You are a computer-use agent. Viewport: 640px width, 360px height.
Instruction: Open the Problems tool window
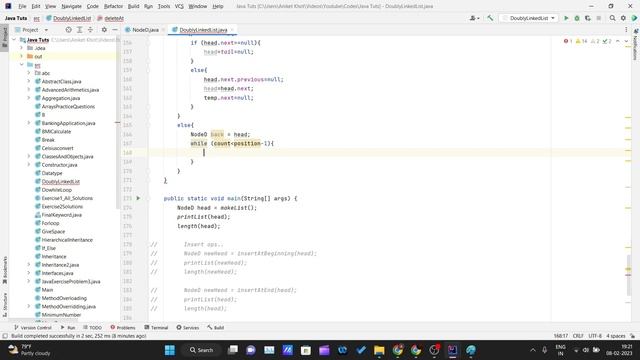coord(123,327)
